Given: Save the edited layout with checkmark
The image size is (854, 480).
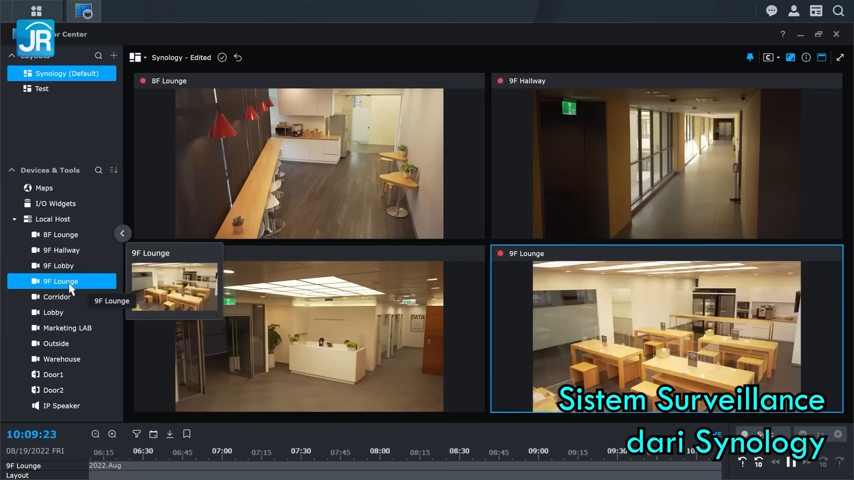Looking at the screenshot, I should click(x=222, y=58).
